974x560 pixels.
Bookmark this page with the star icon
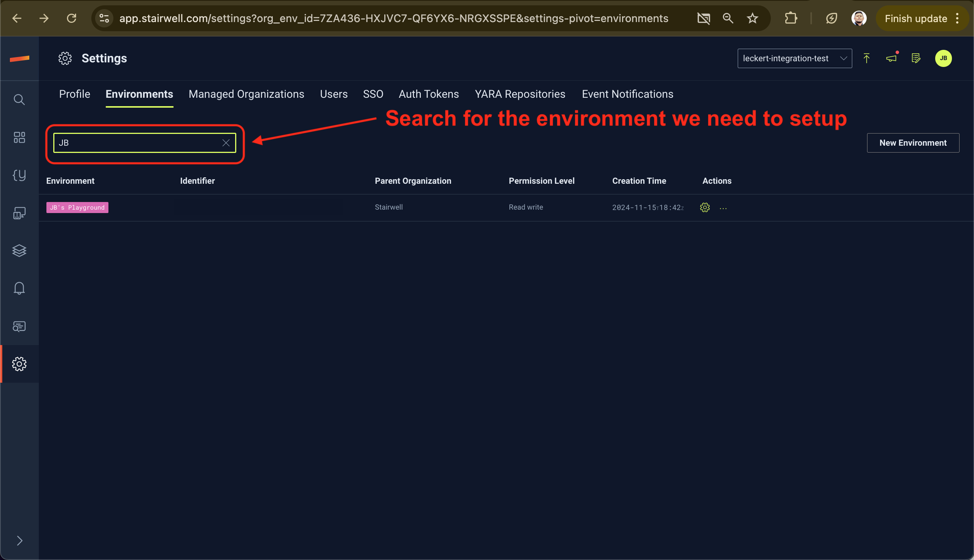[x=752, y=18]
